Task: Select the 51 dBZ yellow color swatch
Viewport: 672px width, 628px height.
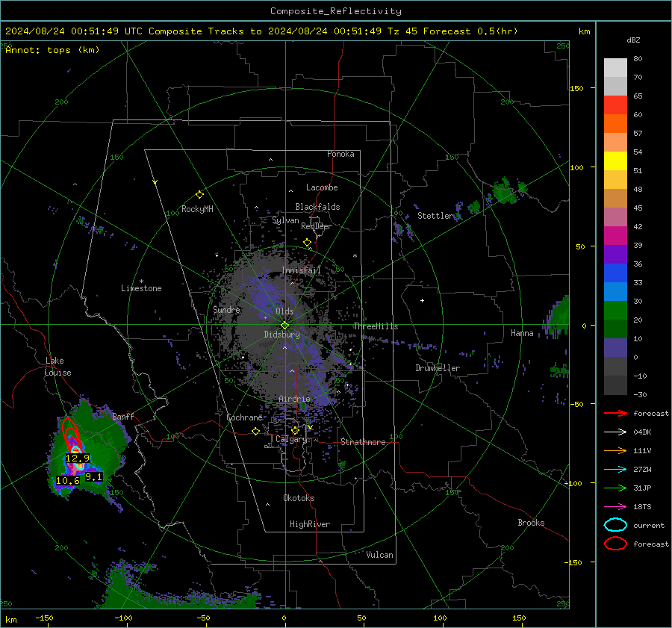Action: (615, 161)
